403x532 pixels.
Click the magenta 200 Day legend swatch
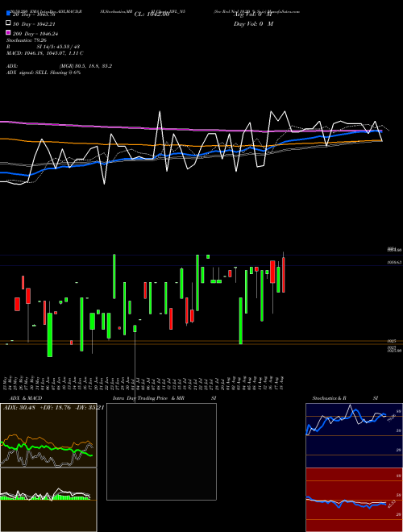coord(9,32)
